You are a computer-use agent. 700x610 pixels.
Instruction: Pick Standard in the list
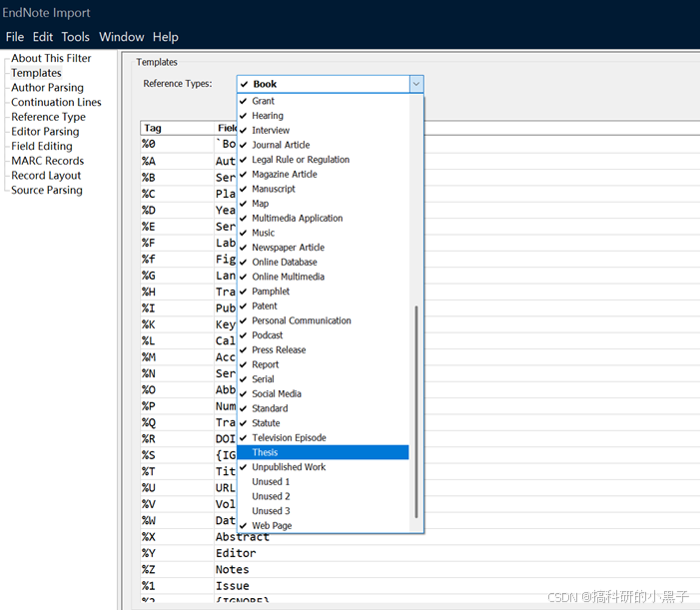click(x=323, y=408)
